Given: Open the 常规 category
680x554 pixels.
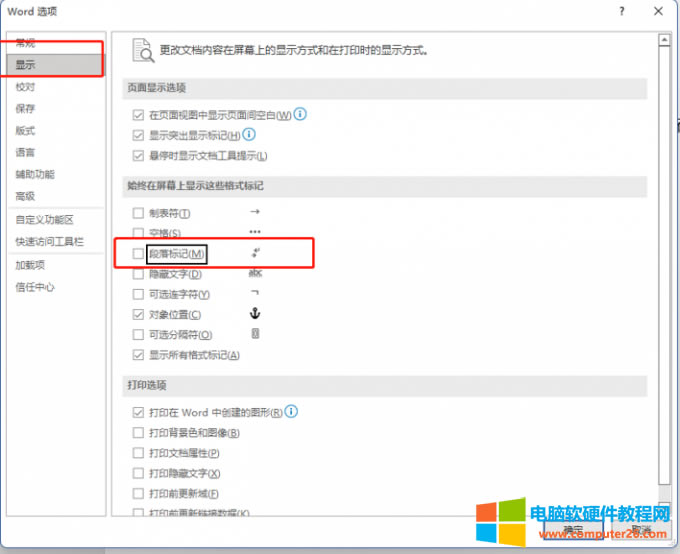Looking at the screenshot, I should coord(25,43).
